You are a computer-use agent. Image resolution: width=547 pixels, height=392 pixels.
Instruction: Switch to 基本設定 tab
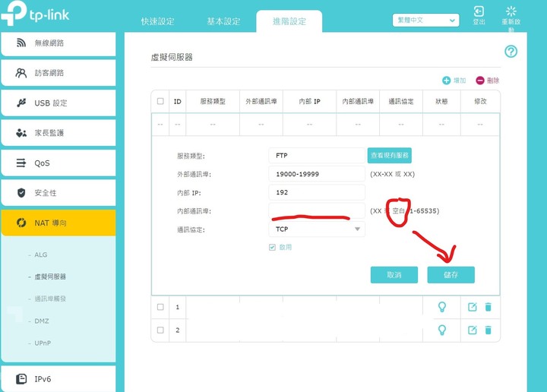(x=223, y=21)
